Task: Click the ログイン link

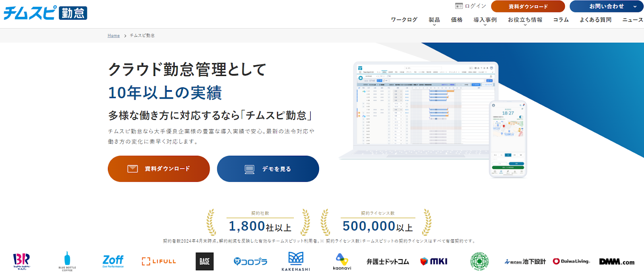Action: [475, 6]
